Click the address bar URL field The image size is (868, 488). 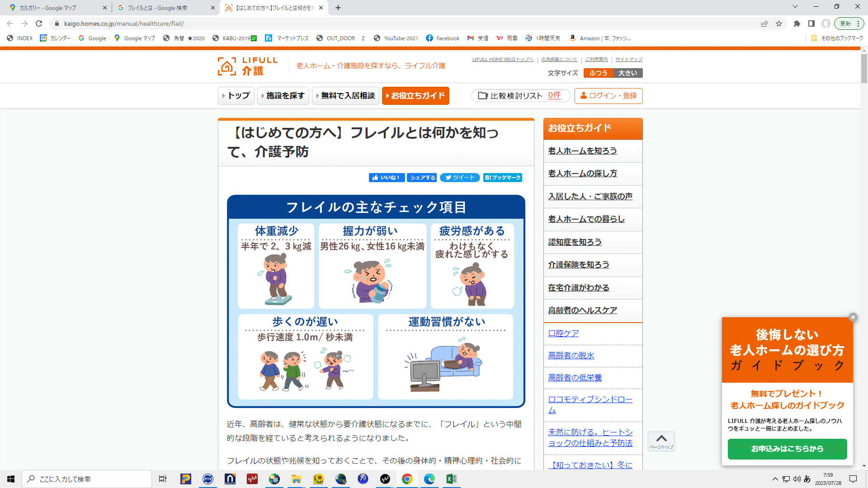[407, 23]
